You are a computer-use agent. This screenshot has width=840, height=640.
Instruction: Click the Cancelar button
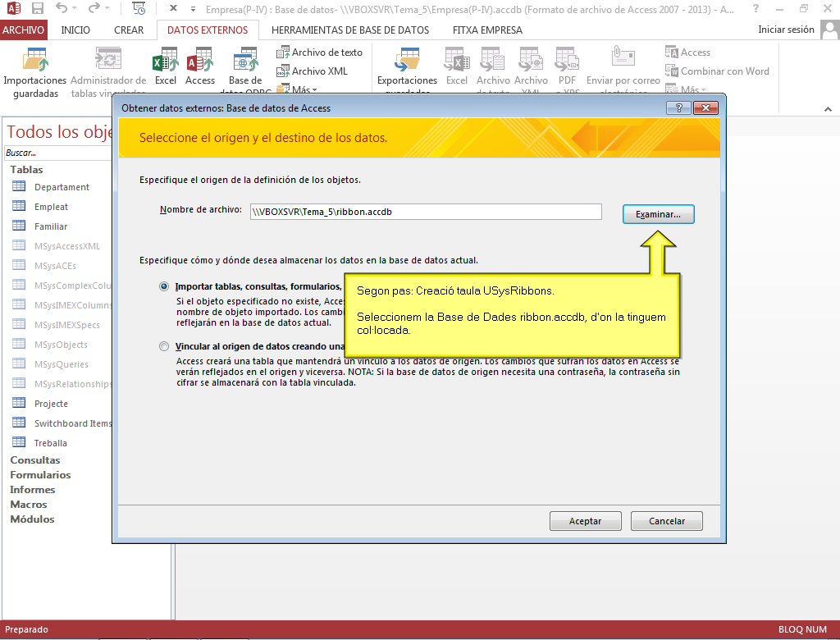coord(666,521)
